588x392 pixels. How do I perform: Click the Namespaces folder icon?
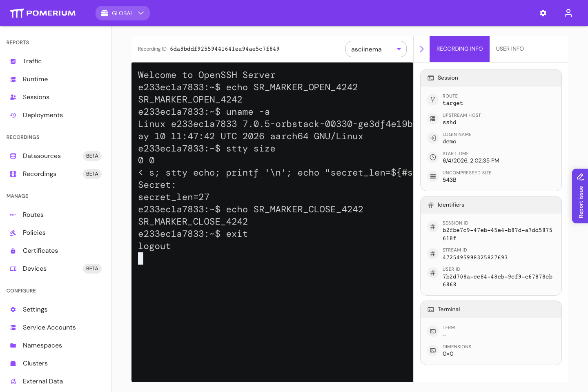13,345
